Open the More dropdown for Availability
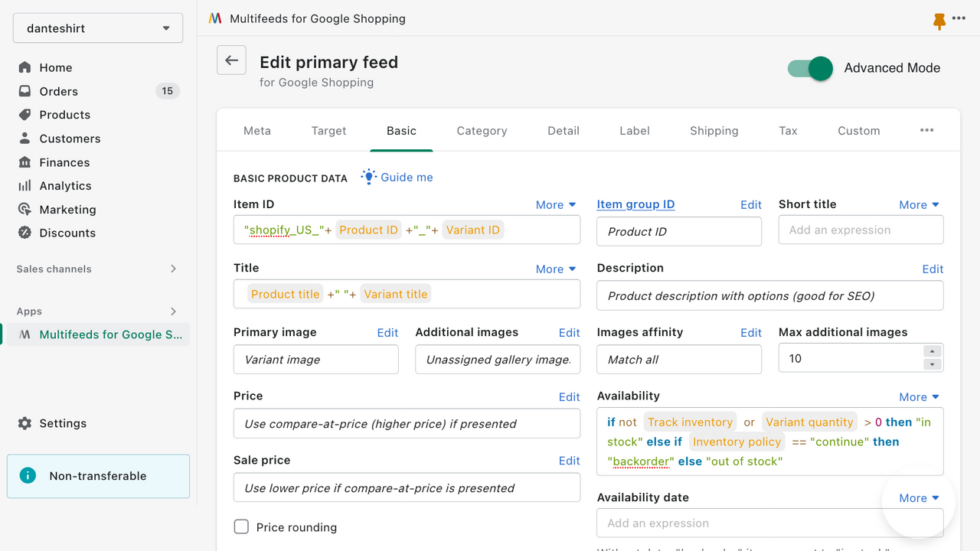The height and width of the screenshot is (551, 980). [x=919, y=396]
